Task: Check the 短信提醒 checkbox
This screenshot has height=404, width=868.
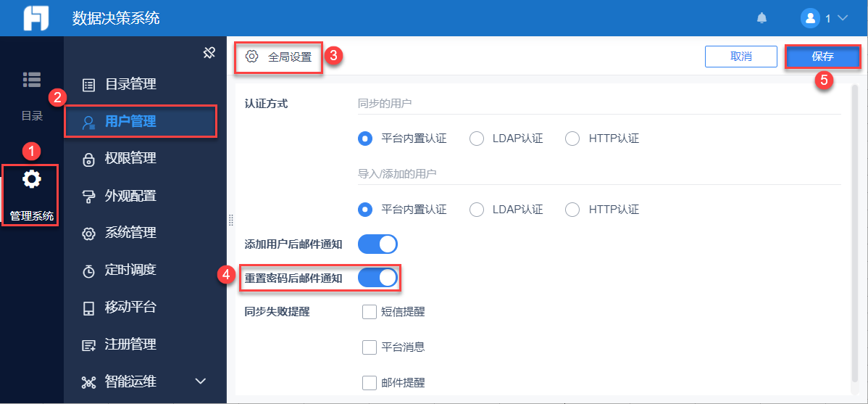Action: (x=370, y=312)
